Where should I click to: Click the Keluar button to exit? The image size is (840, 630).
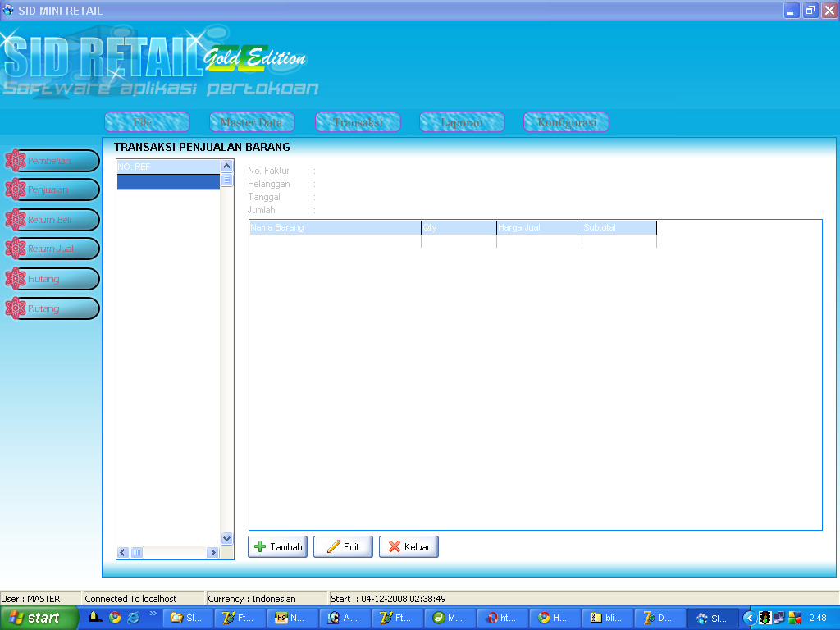pos(409,547)
